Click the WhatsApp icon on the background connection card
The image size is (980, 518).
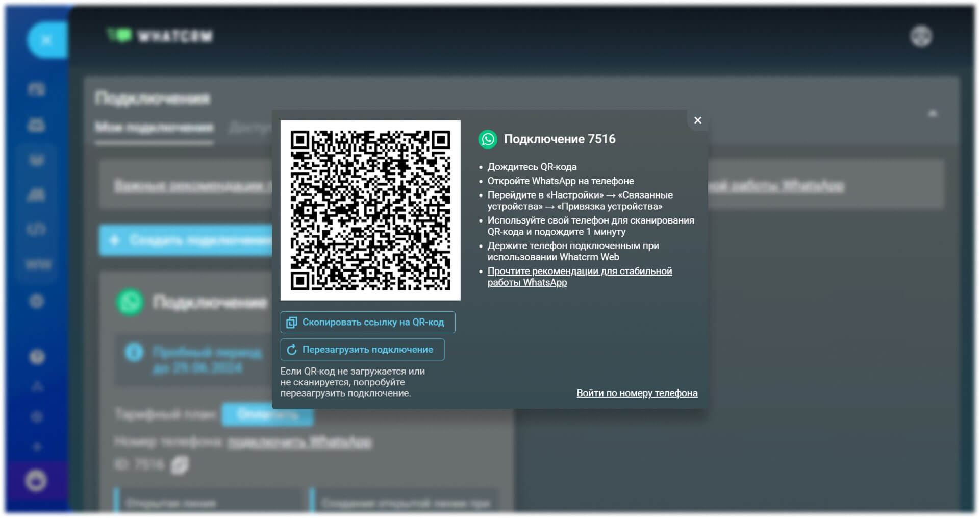(x=130, y=302)
